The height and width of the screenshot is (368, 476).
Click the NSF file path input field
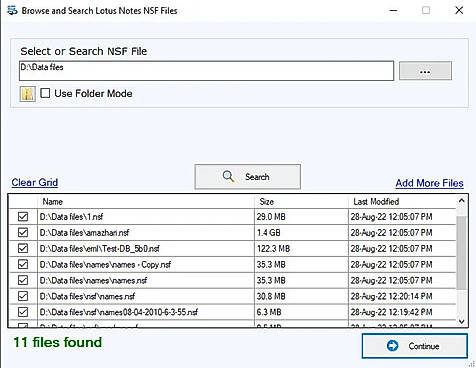206,71
